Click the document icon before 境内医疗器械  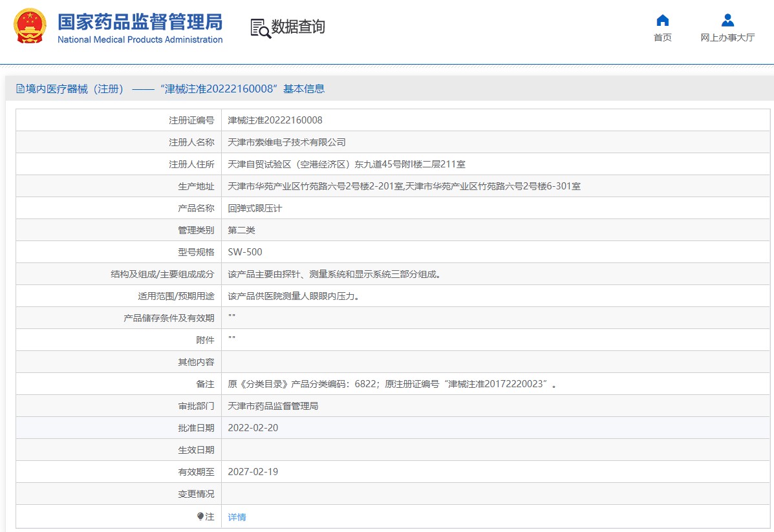coord(20,89)
